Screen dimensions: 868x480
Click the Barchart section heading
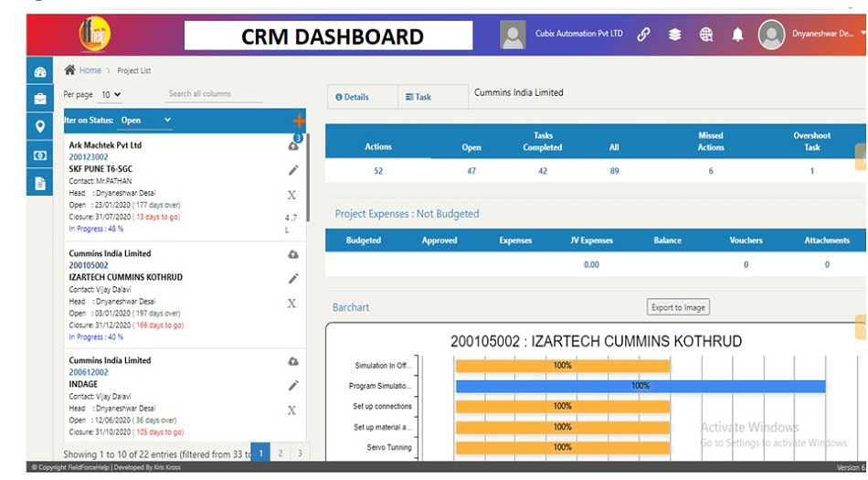[351, 307]
